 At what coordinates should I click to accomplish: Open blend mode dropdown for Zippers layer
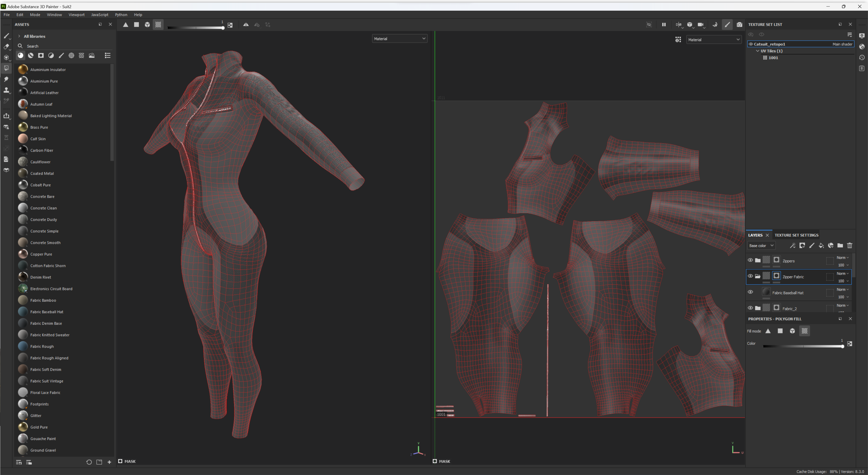tap(842, 258)
